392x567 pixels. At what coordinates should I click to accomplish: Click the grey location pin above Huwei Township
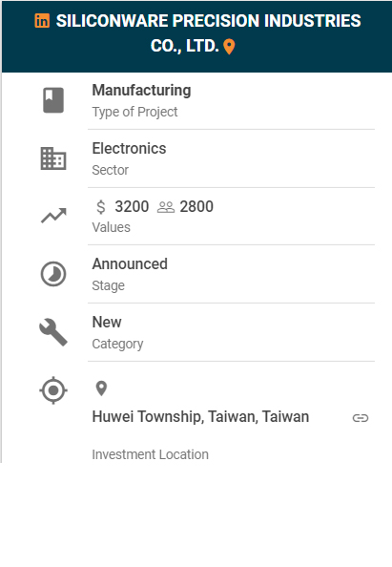click(101, 388)
